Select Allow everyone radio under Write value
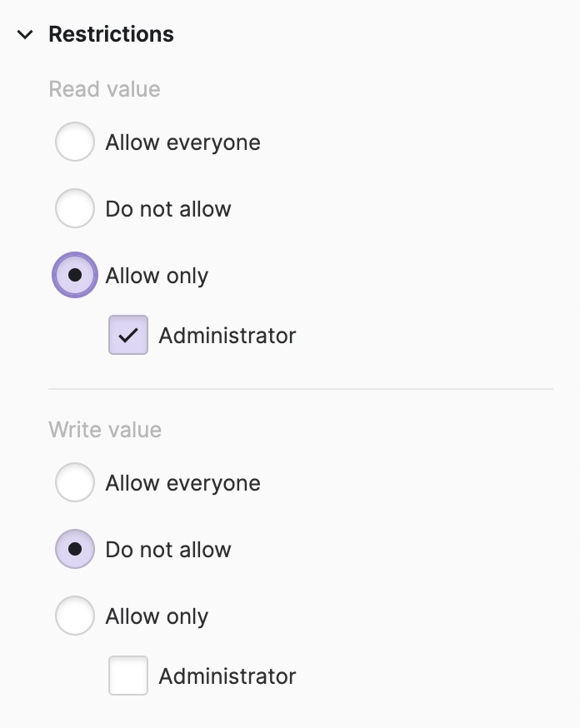The height and width of the screenshot is (728, 580). point(75,483)
